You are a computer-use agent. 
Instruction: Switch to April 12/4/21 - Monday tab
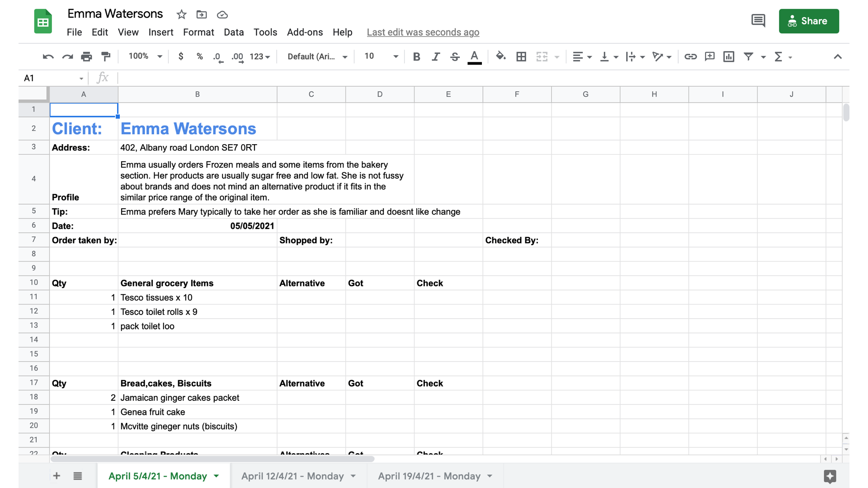292,476
